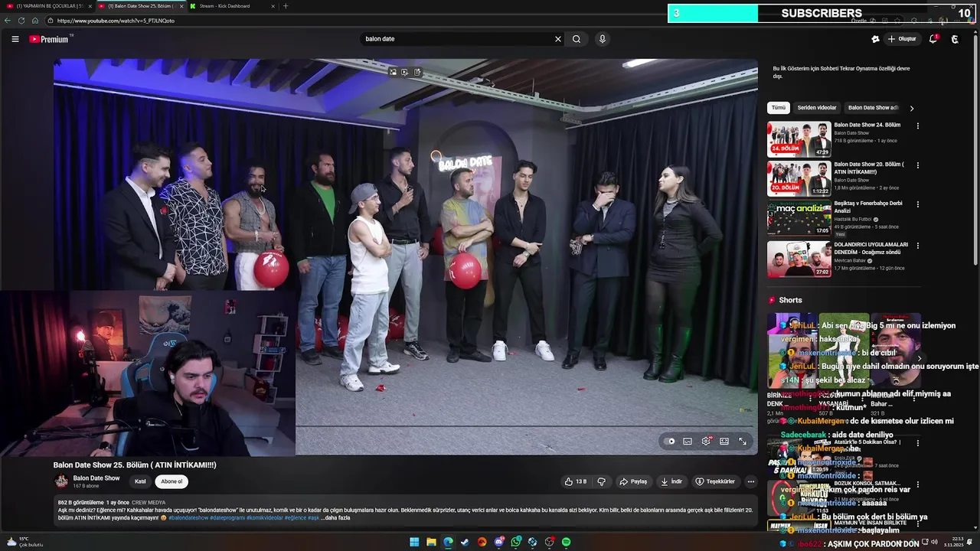Toggle autoplay switch in player
Viewport: 980px width, 551px height.
click(670, 441)
